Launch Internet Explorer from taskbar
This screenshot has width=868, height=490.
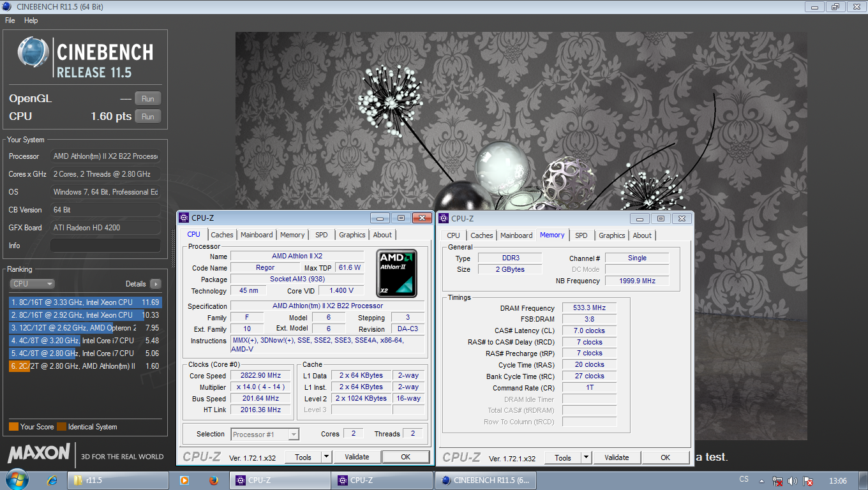coord(53,480)
